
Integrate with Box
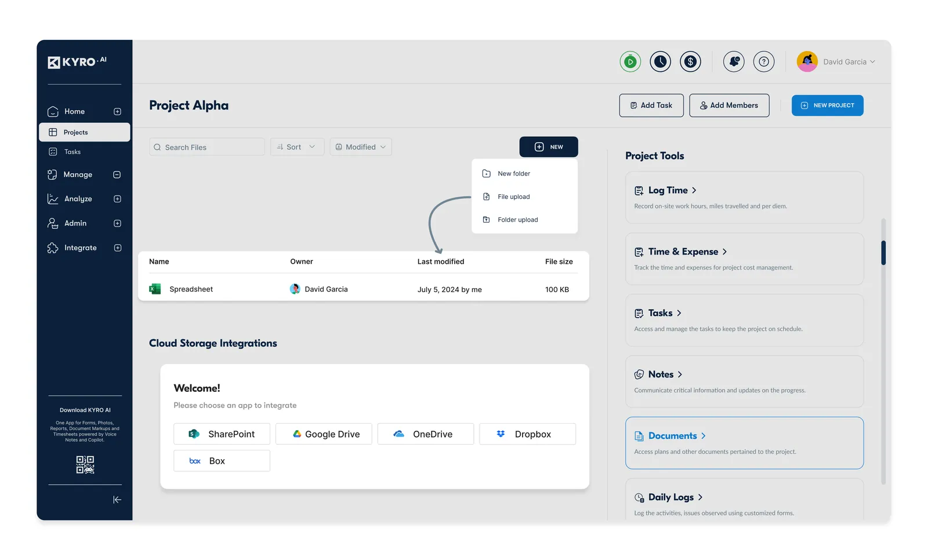222,461
